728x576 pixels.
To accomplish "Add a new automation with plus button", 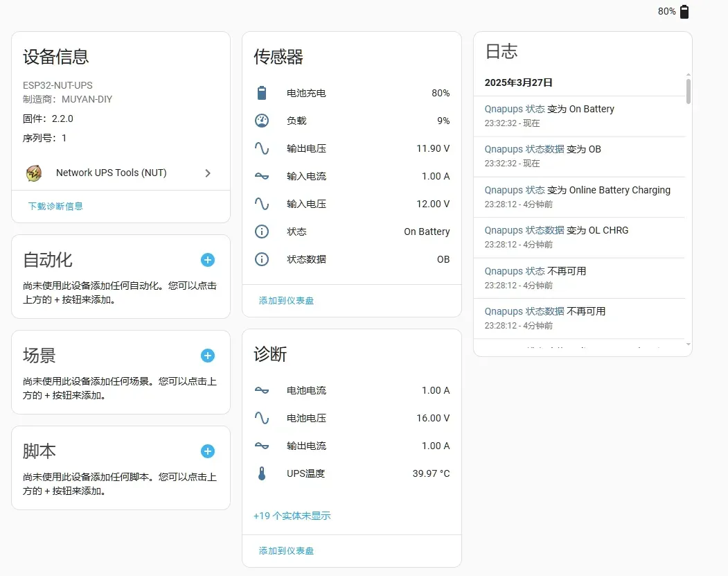I will coord(207,260).
